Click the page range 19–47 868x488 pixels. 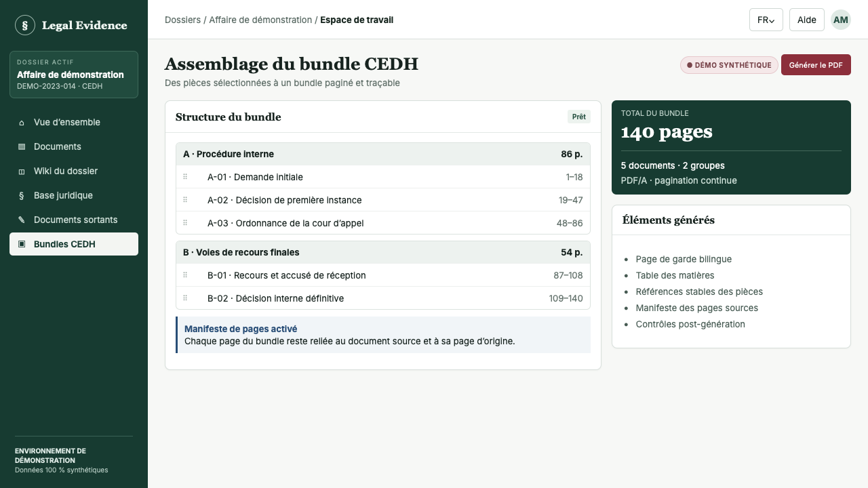click(x=571, y=200)
